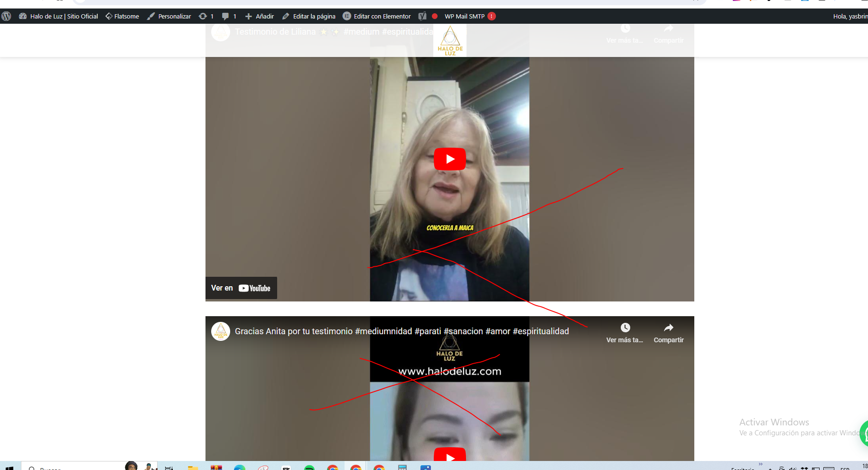The image size is (868, 470).
Task: Click the WP Mail SMTP red alert badge
Action: pos(492,16)
